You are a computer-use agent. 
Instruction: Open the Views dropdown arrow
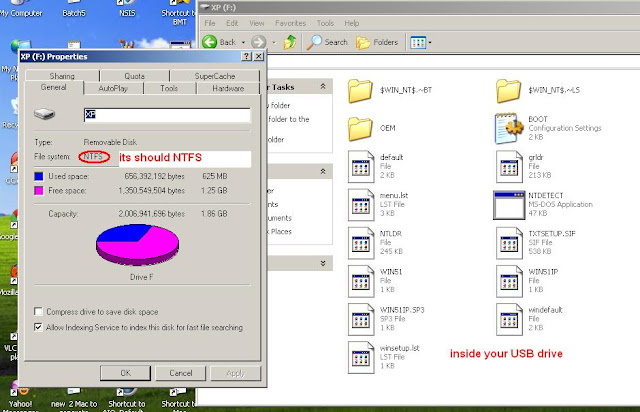(429, 42)
